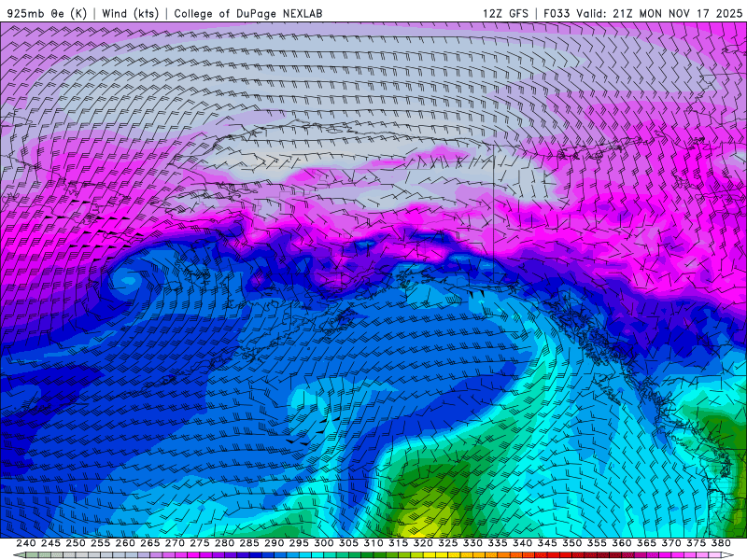Image resolution: width=747 pixels, height=560 pixels.
Task: Select the 375 legend value
Action: 696,543
